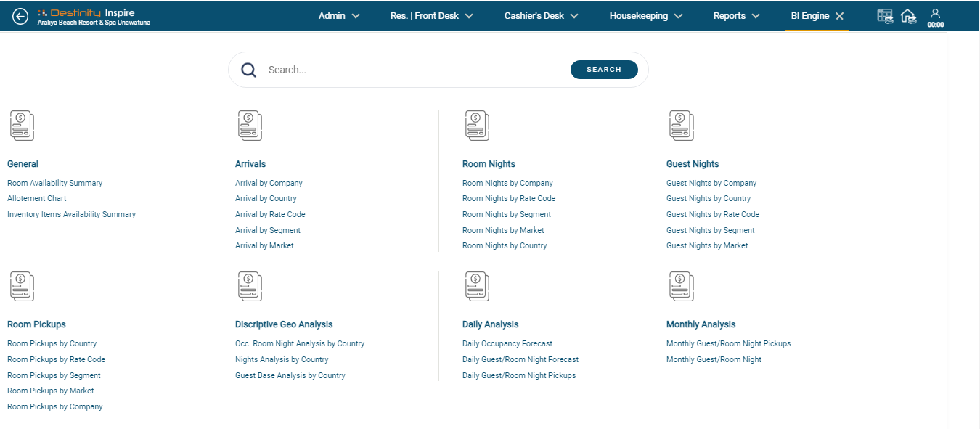Open Room Availability Summary report
Image resolution: width=980 pixels, height=429 pixels.
(55, 183)
